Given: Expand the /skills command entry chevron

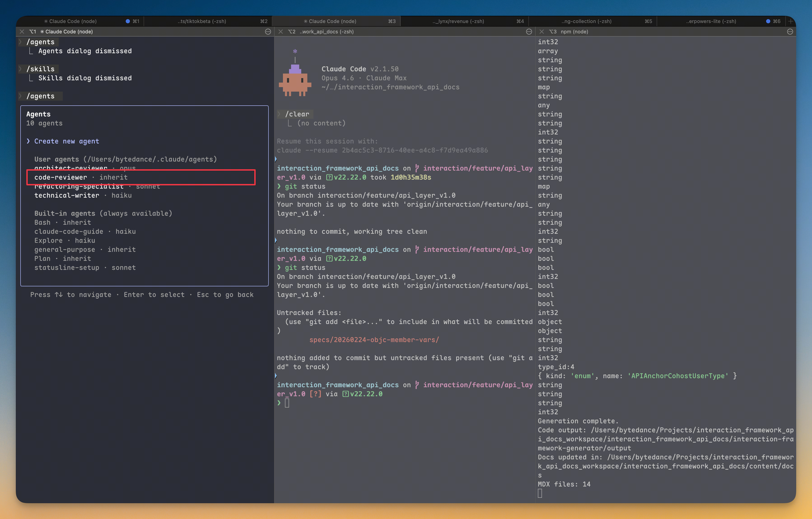Looking at the screenshot, I should (x=20, y=69).
